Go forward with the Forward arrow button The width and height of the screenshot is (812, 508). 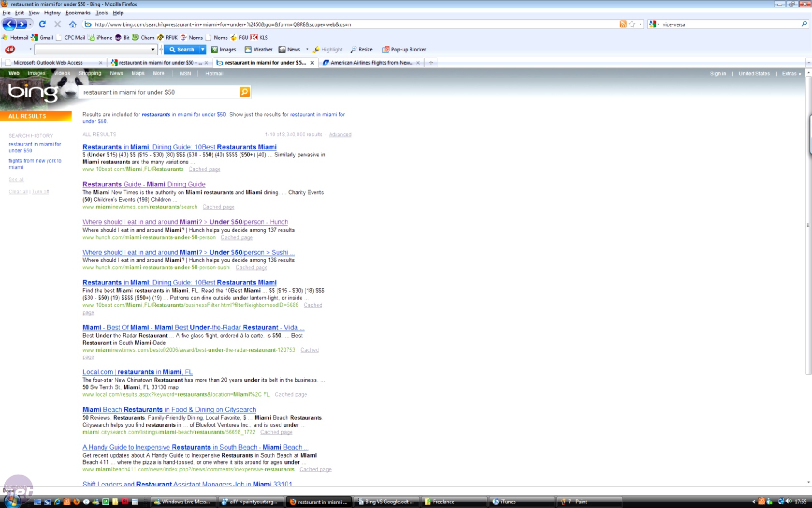[21, 24]
